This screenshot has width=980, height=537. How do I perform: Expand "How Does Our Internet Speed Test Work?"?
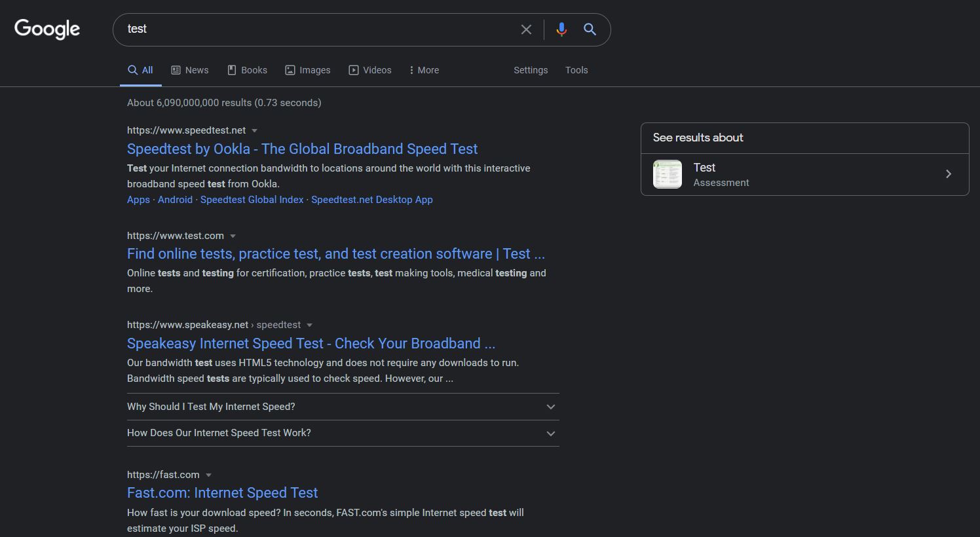tap(343, 433)
